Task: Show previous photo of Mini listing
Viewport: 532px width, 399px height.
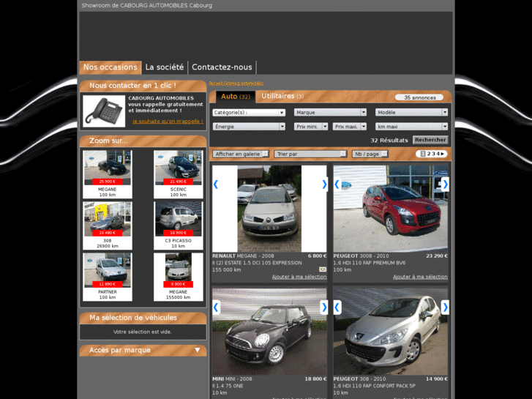Action: [216, 307]
